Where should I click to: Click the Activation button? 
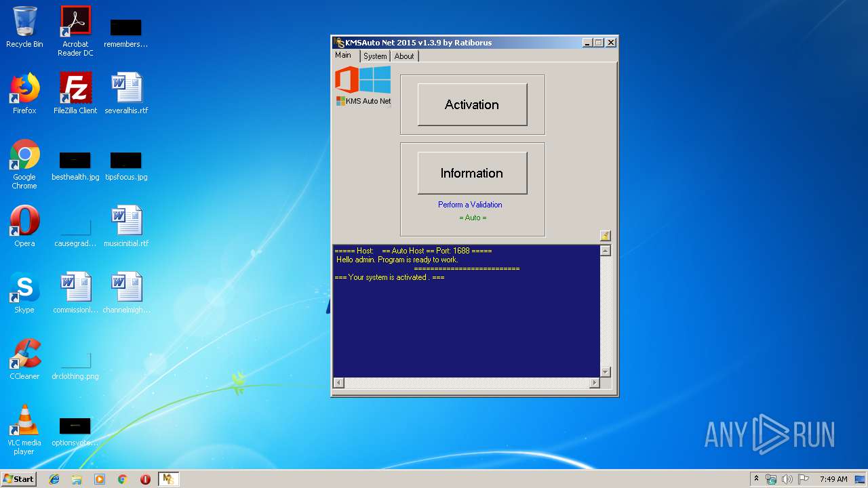(x=472, y=104)
